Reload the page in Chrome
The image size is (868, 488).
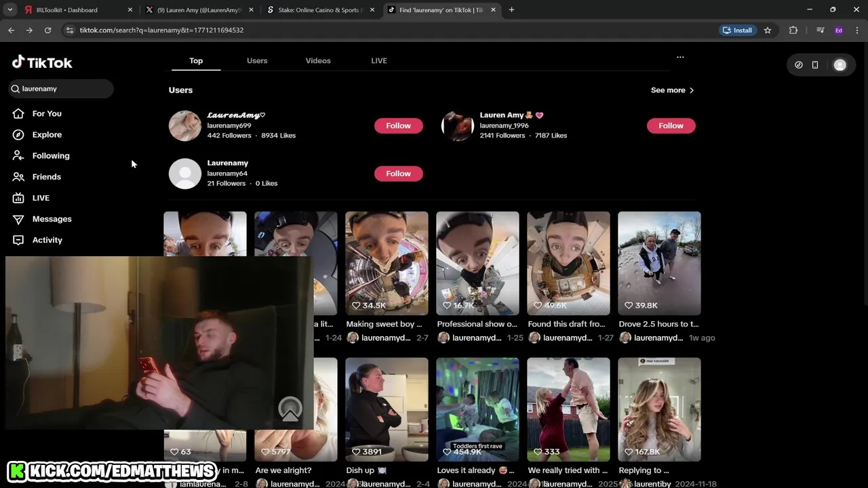click(47, 30)
